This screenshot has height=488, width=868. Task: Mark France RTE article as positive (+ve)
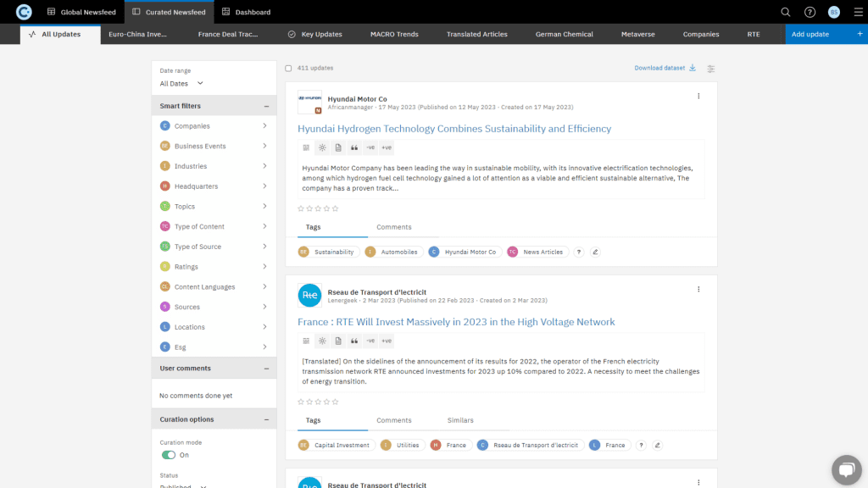point(387,341)
